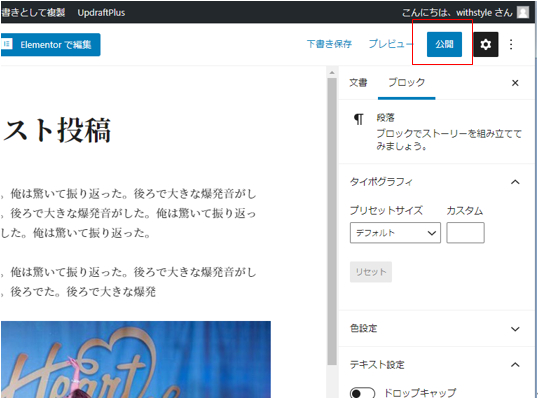Click the paragraph block pilcrow icon
The width and height of the screenshot is (538, 398).
(x=359, y=119)
